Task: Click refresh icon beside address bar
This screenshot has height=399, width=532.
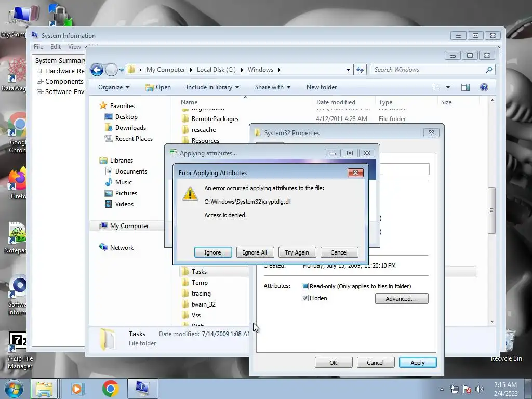Action: pos(360,70)
